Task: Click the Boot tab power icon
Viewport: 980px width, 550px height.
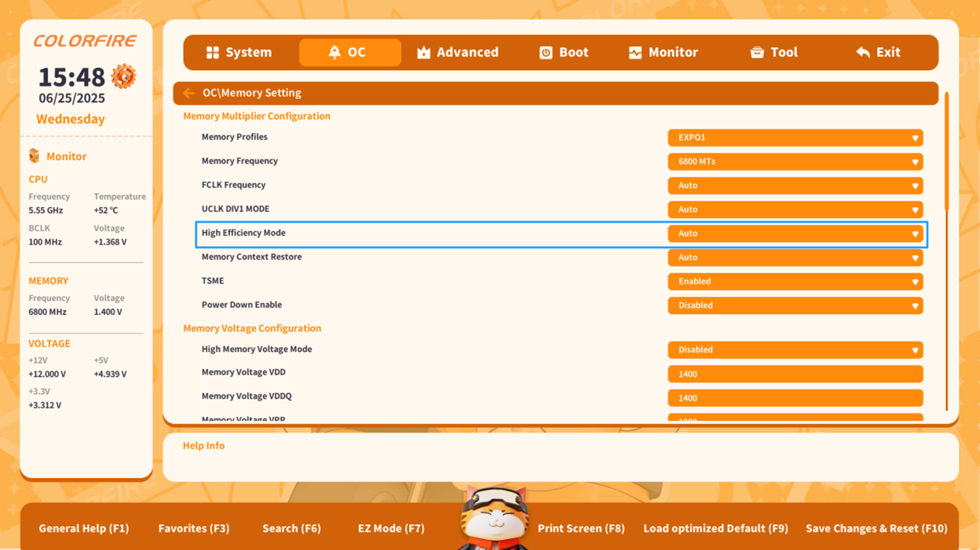Action: point(546,53)
